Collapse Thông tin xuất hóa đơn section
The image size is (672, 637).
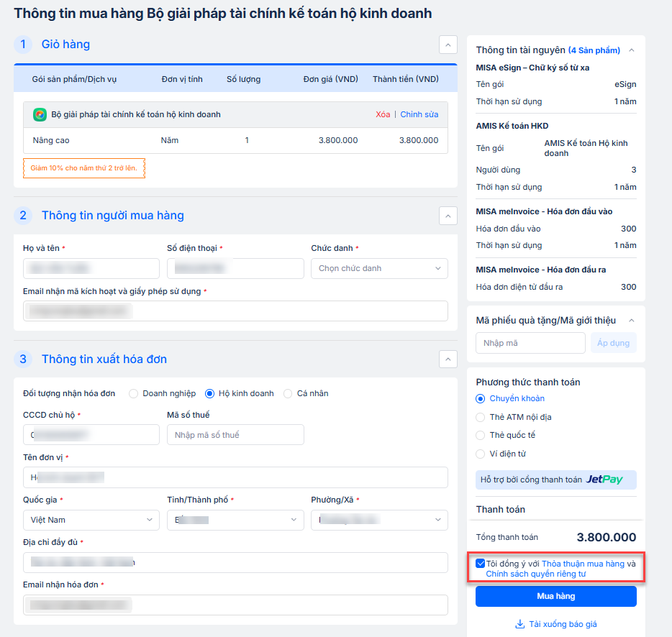coord(448,359)
